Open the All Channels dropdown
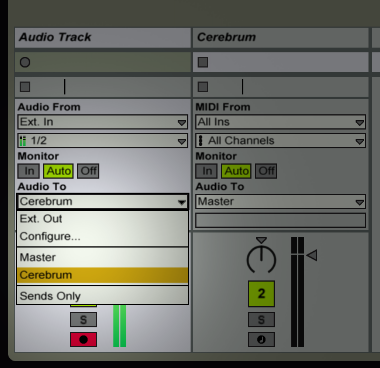This screenshot has height=368, width=380. (280, 141)
